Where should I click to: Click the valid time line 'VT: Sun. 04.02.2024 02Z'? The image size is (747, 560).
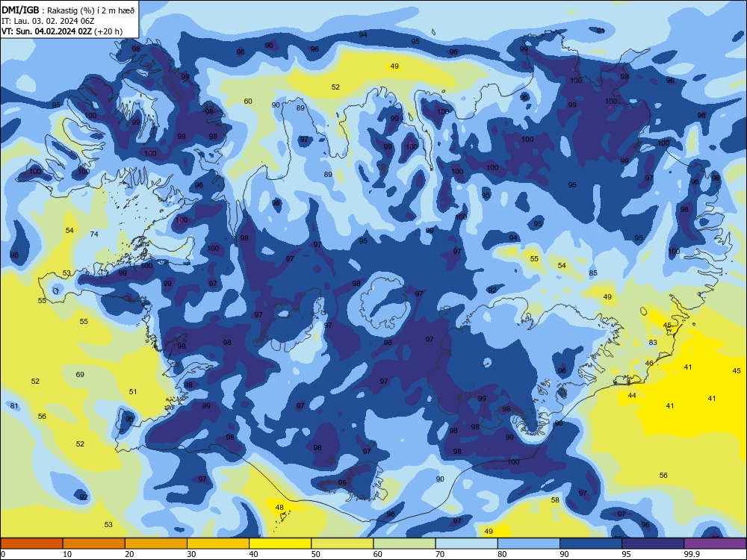(x=47, y=31)
